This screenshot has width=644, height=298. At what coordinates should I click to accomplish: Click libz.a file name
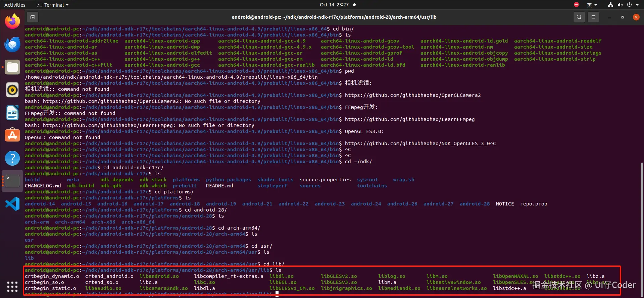[x=596, y=276]
